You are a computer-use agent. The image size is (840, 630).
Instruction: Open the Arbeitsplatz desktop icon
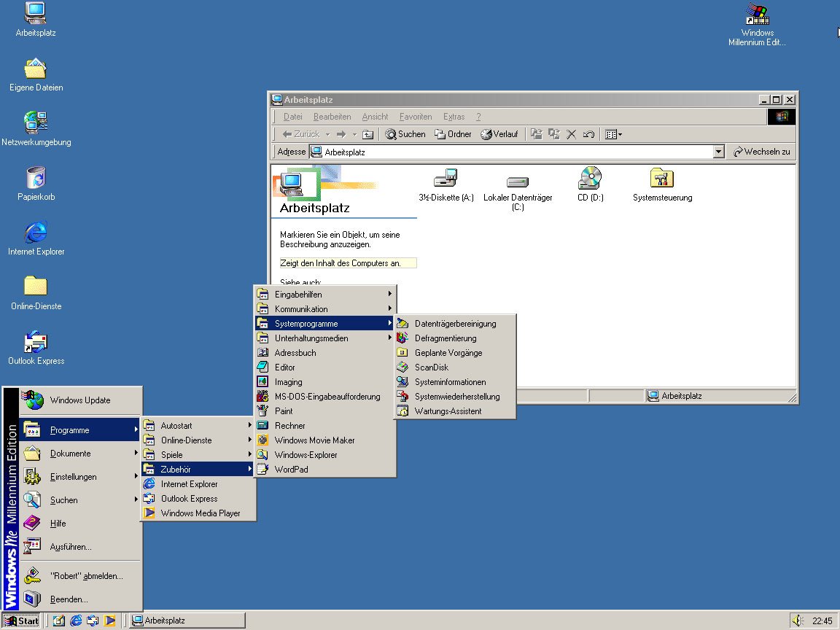tap(35, 19)
